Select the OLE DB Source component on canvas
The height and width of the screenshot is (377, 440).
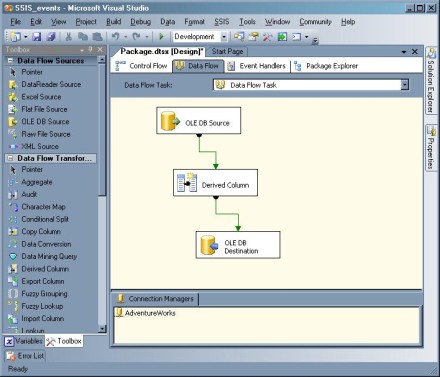coord(199,120)
